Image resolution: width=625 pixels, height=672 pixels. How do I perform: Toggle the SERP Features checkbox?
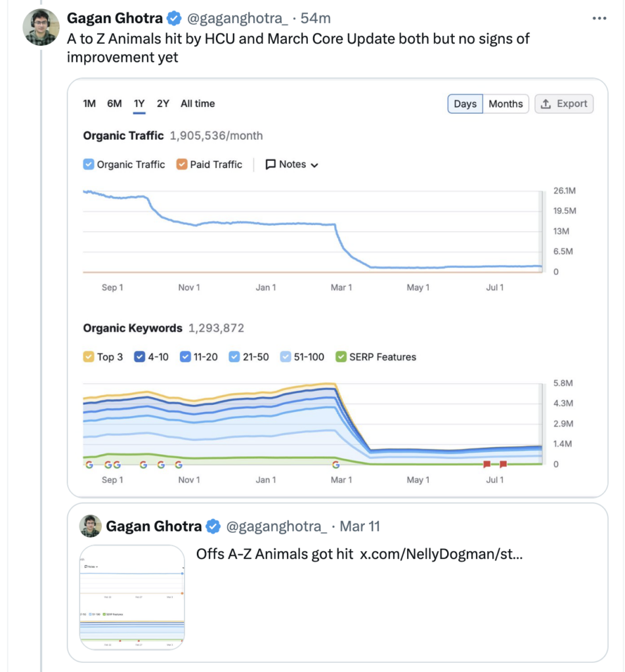point(341,357)
